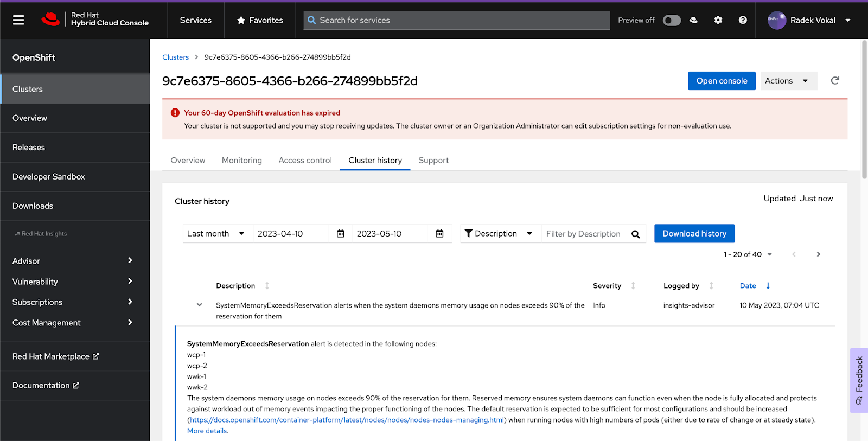Go to next page of history
Screen dimensions: 868x441
point(819,254)
